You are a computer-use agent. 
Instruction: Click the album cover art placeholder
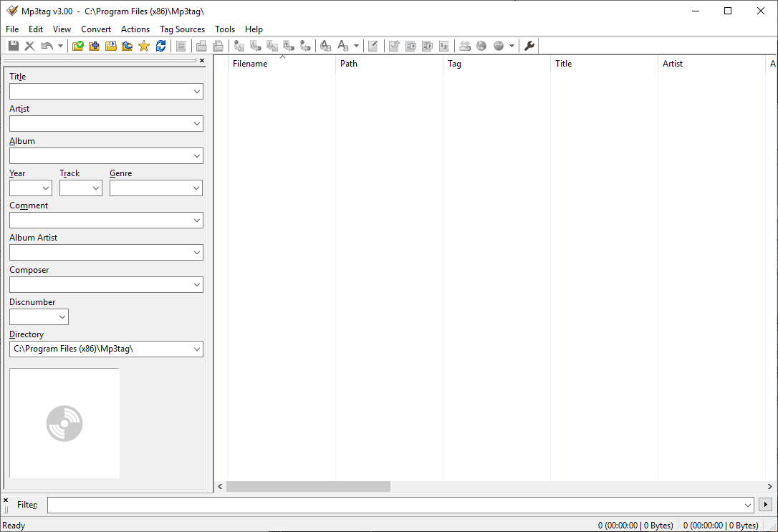point(64,423)
